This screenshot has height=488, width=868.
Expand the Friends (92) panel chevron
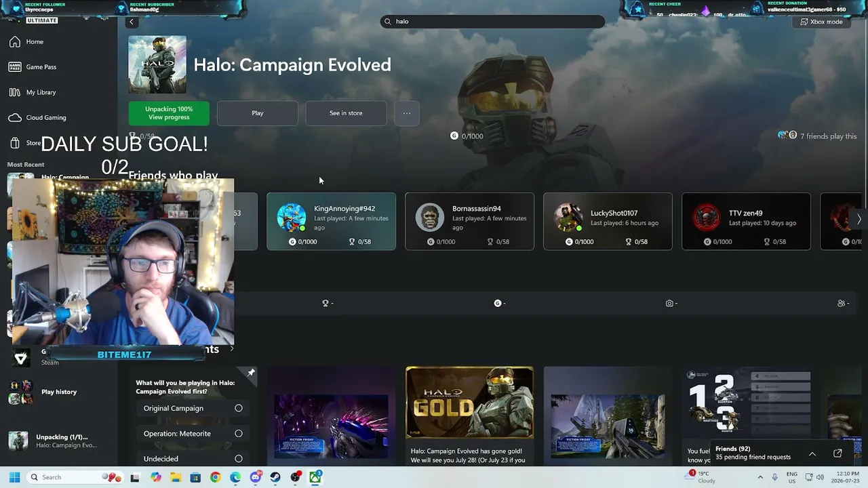(x=812, y=454)
